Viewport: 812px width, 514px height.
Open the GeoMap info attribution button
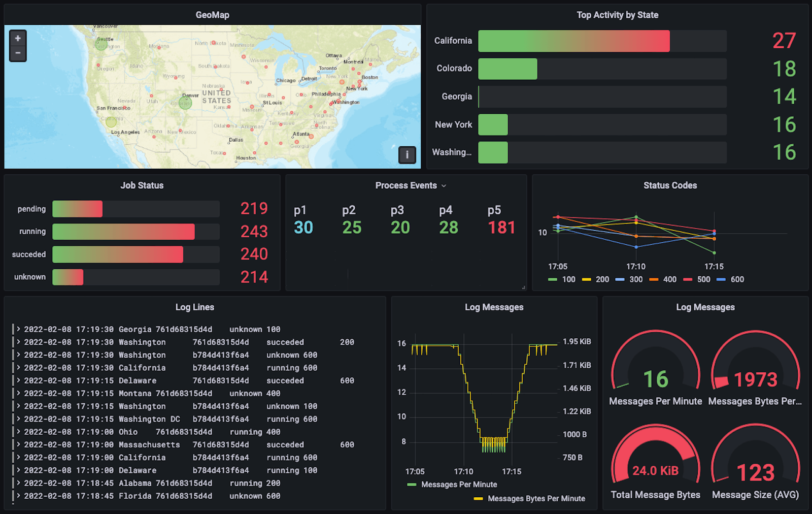[407, 154]
